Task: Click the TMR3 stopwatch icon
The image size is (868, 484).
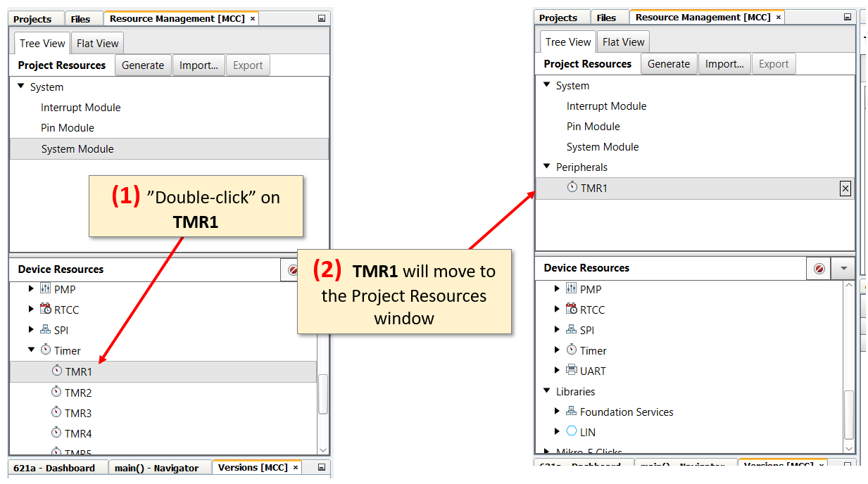Action: tap(56, 412)
